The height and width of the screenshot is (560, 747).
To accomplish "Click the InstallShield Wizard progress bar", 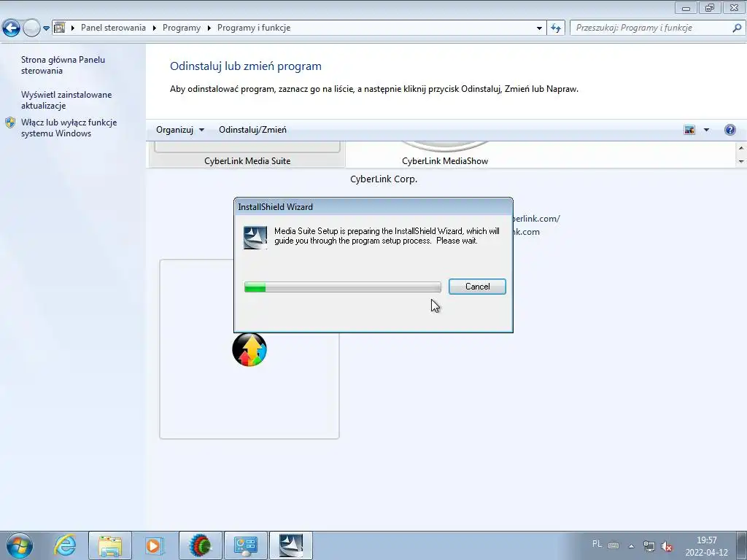I will coord(343,287).
